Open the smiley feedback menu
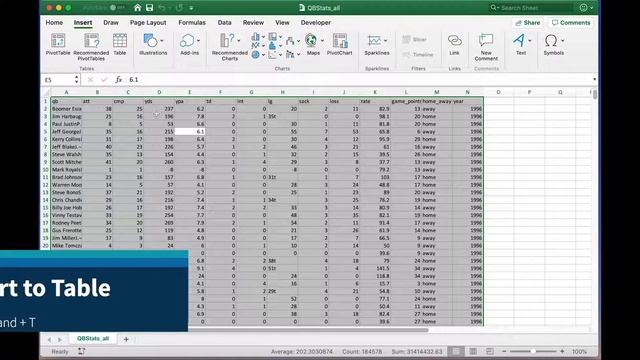Screen dimensions: 640x360 click(x=584, y=7)
